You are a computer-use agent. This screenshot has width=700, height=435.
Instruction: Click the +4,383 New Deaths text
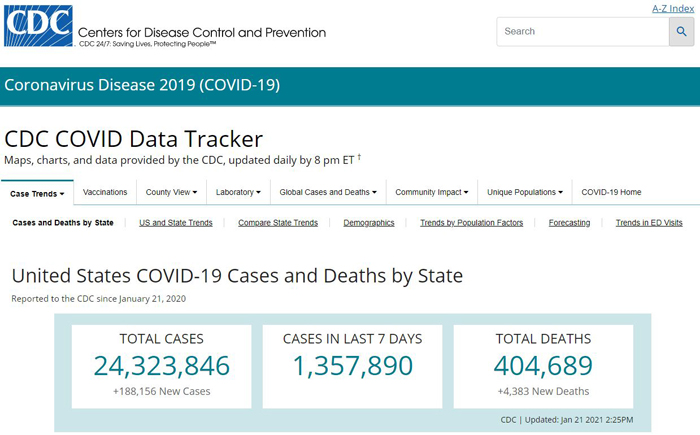coord(543,391)
